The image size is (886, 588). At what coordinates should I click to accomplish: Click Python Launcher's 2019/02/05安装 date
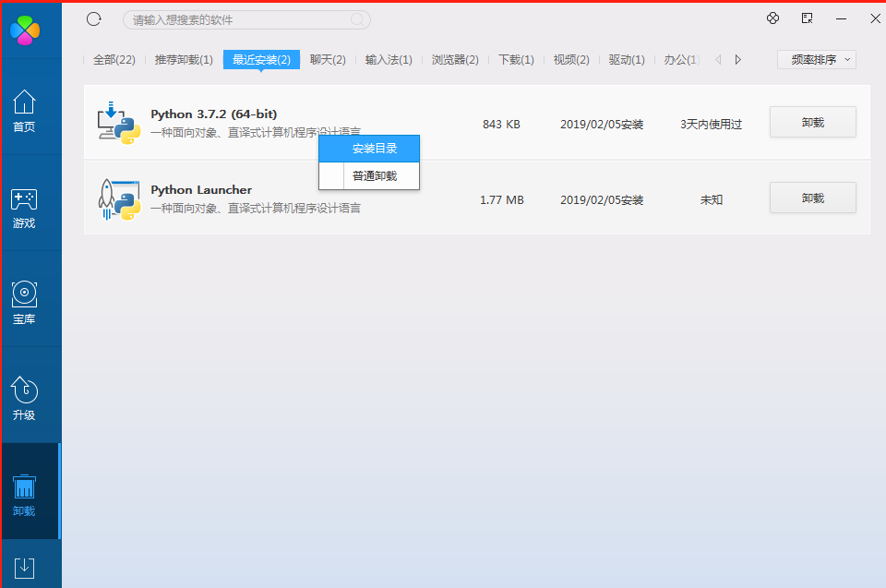tap(602, 199)
